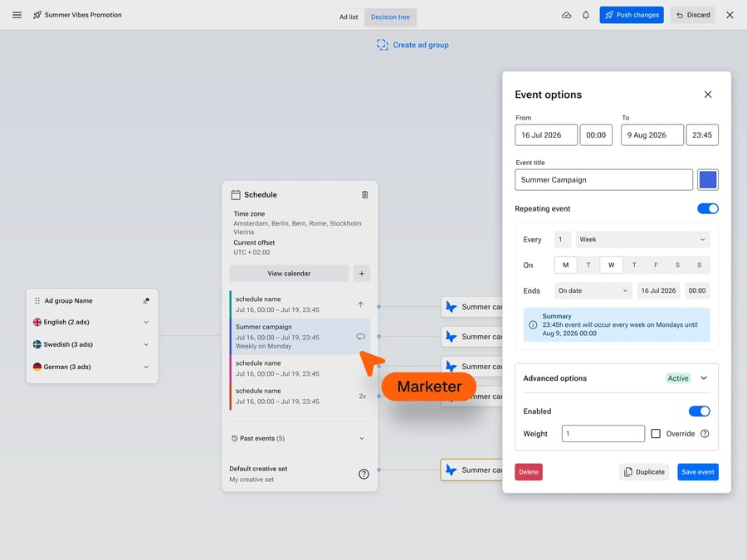Viewport: 747px width, 560px height.
Task: Click the help icon near Default creative set
Action: (363, 474)
